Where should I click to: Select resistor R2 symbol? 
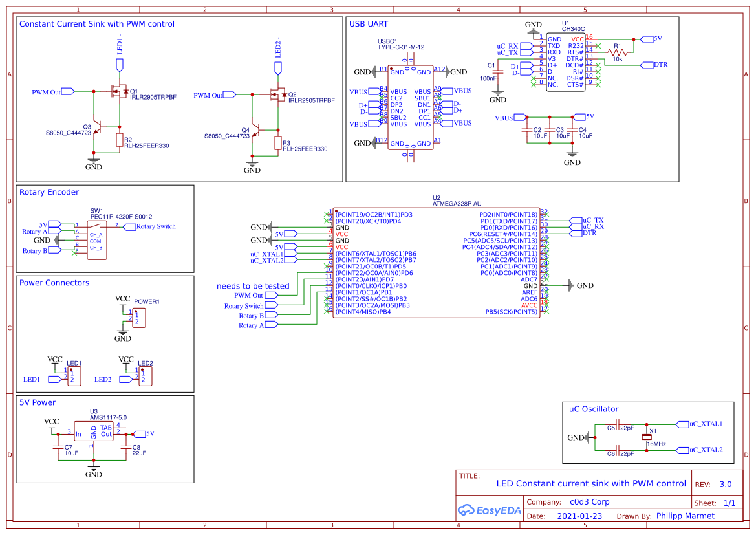[120, 140]
